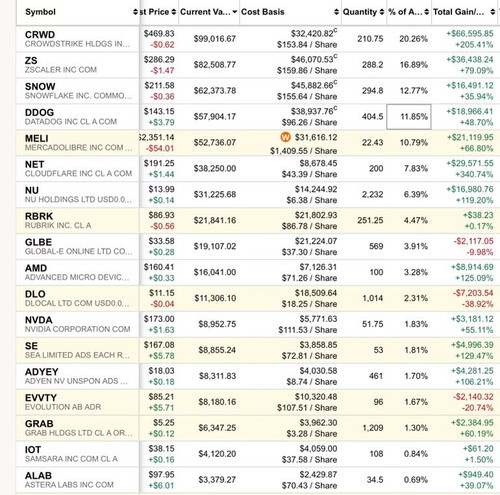Click NET total gain +$29,571.55

[x=470, y=163]
